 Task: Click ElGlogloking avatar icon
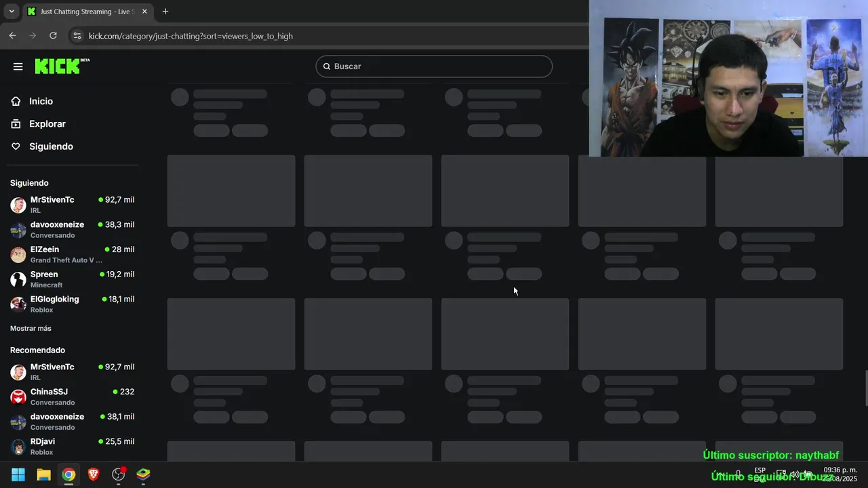[x=18, y=304]
